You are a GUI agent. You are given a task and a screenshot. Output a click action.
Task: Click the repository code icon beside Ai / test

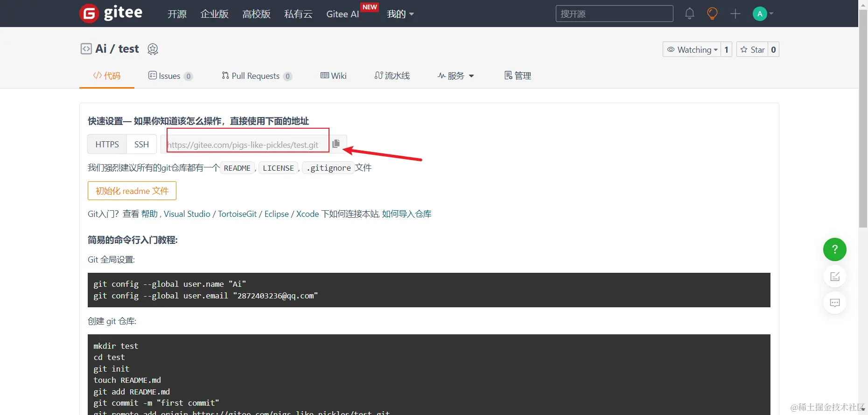[86, 49]
